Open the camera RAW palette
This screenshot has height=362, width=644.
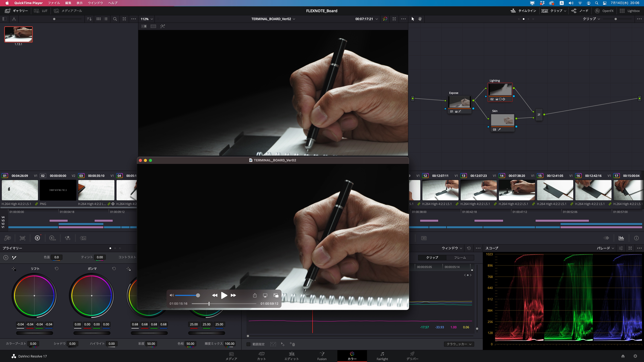point(7,238)
